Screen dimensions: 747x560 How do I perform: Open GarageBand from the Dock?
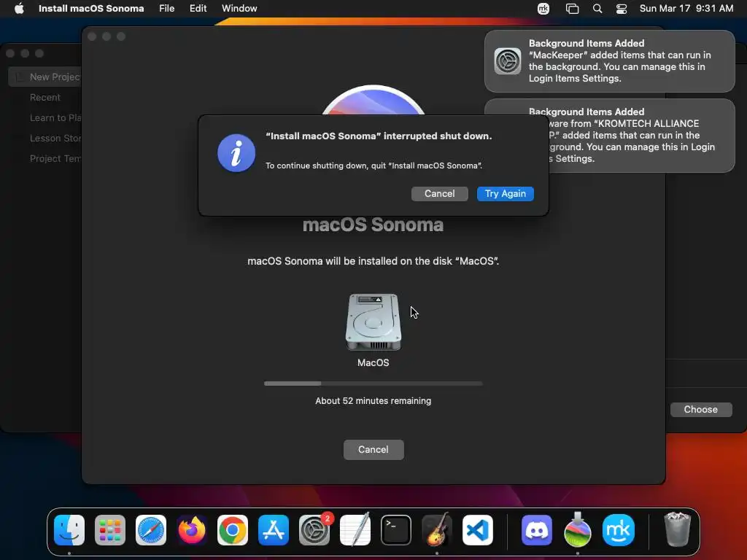437,530
